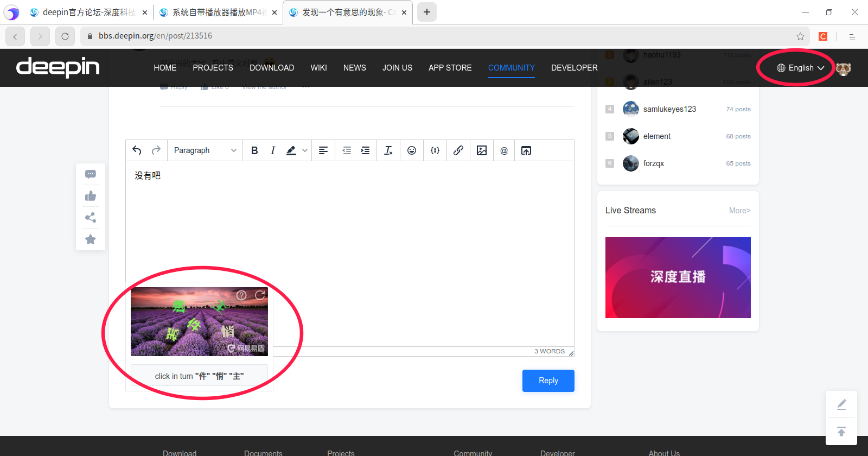Jump back to top of page

(x=841, y=432)
